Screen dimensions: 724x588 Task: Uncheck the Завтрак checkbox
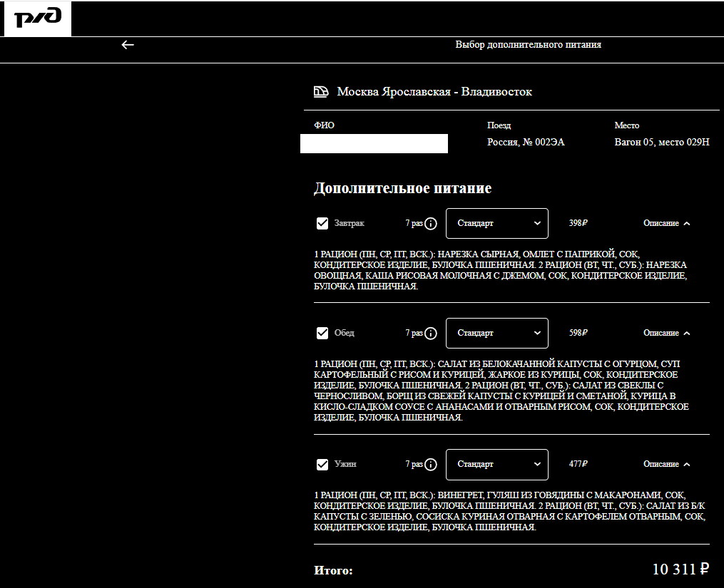point(322,224)
